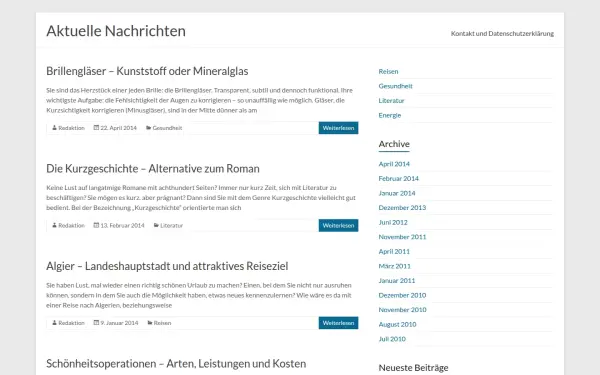Click Weiterlesen button for Algier post

coord(338,323)
